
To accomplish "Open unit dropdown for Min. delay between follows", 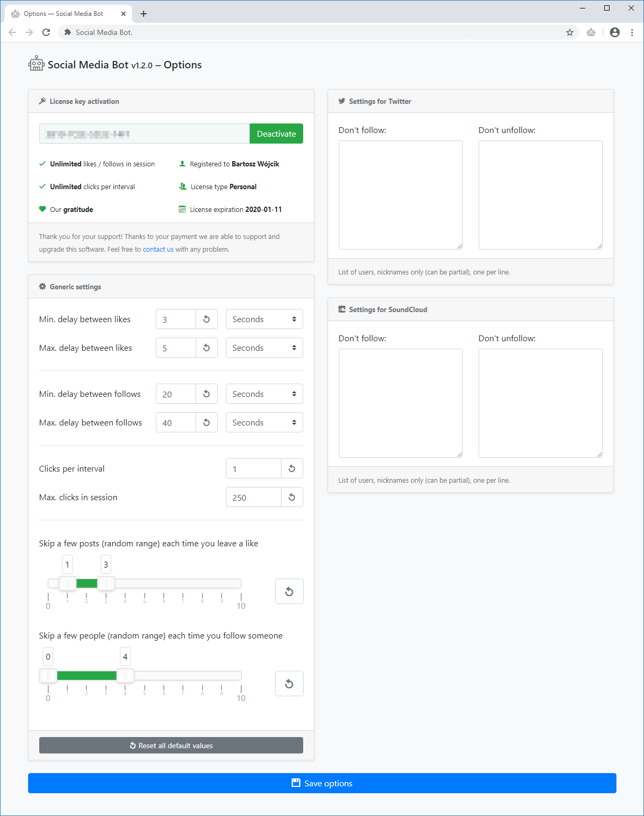I will pyautogui.click(x=264, y=394).
